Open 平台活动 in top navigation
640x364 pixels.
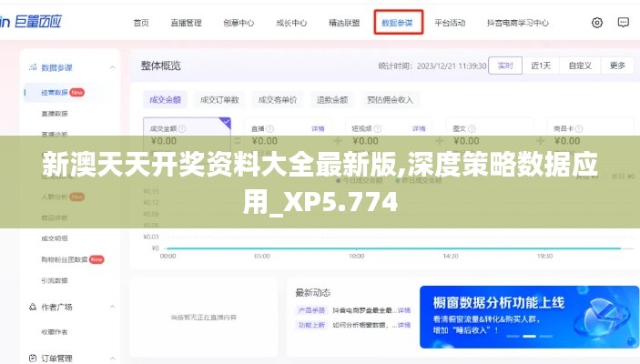coord(450,23)
